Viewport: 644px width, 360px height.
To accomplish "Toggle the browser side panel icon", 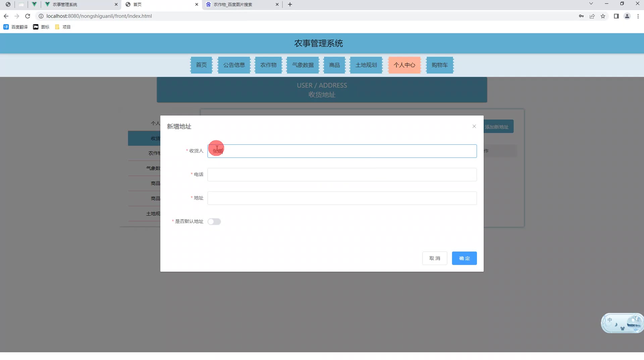I will click(x=616, y=16).
